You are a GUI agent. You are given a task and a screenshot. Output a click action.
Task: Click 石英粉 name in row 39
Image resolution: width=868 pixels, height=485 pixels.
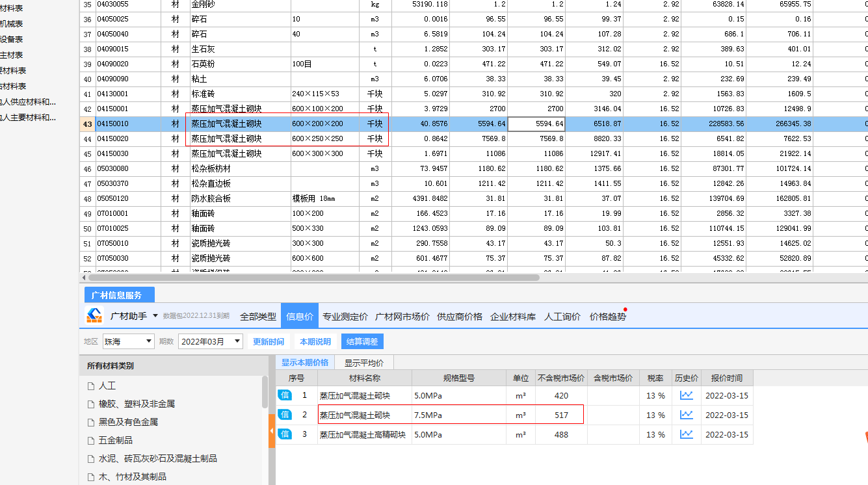(x=204, y=64)
